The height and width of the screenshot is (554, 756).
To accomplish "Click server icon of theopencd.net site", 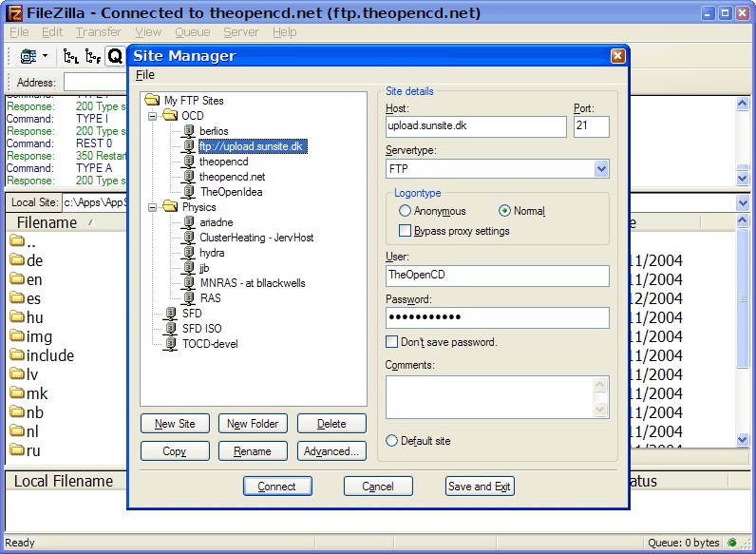I will pos(188,177).
